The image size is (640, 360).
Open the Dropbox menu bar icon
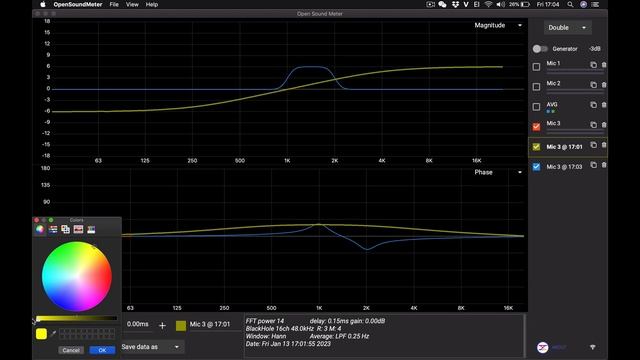point(455,4)
